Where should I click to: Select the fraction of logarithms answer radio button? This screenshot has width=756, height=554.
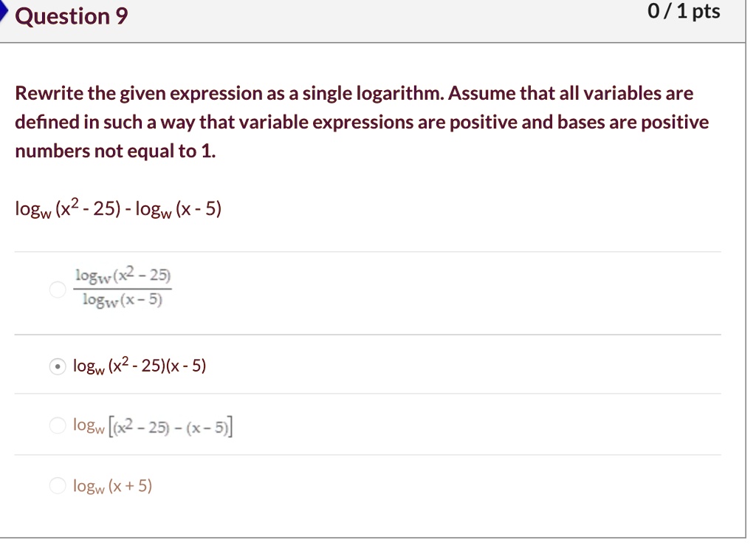(58, 290)
